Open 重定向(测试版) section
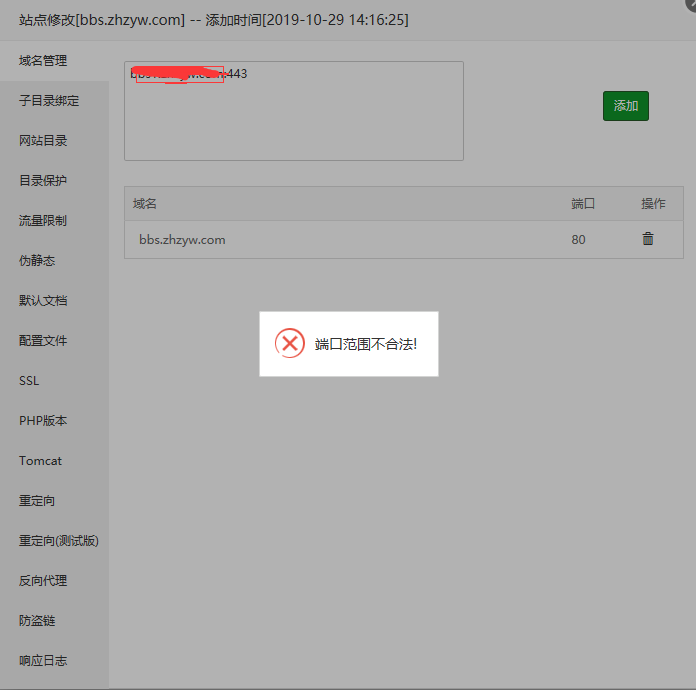Viewport: 696px width, 690px height. point(54,540)
